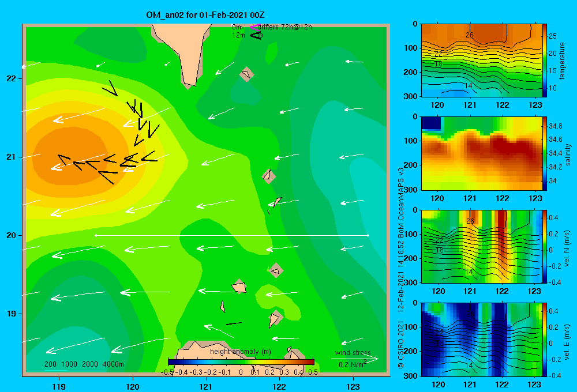This screenshot has width=577, height=392.
Task: Click the dark blue low-salinity patch in salinity panel
Action: [x=431, y=123]
